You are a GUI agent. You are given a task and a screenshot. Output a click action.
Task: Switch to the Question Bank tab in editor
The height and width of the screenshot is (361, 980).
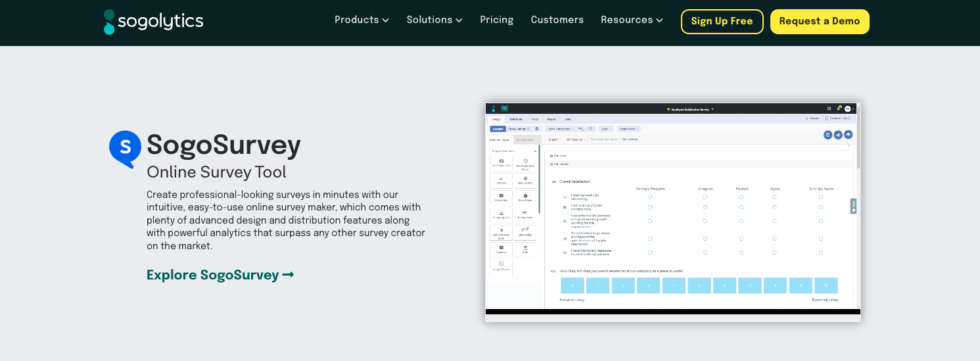pos(527,139)
